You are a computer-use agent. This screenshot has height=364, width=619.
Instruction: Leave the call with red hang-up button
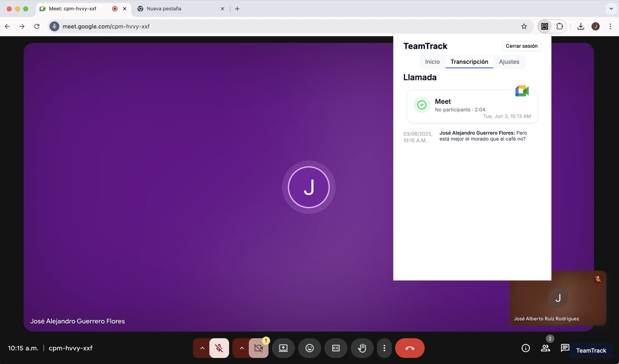[410, 348]
